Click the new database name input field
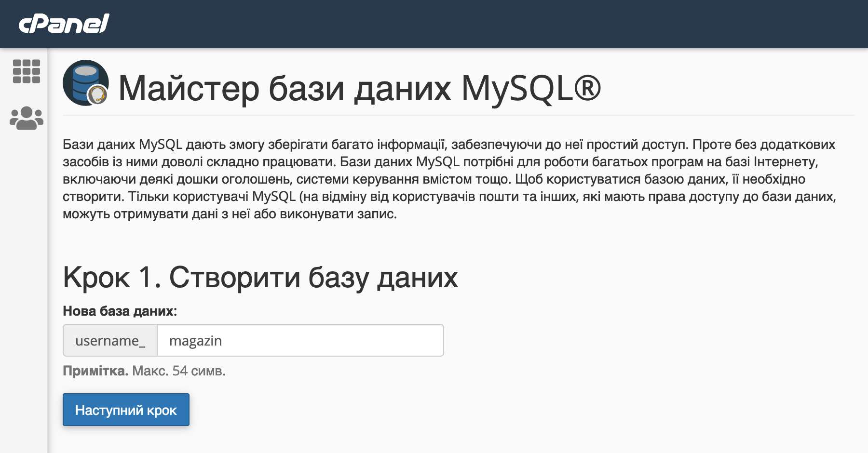 pos(300,340)
